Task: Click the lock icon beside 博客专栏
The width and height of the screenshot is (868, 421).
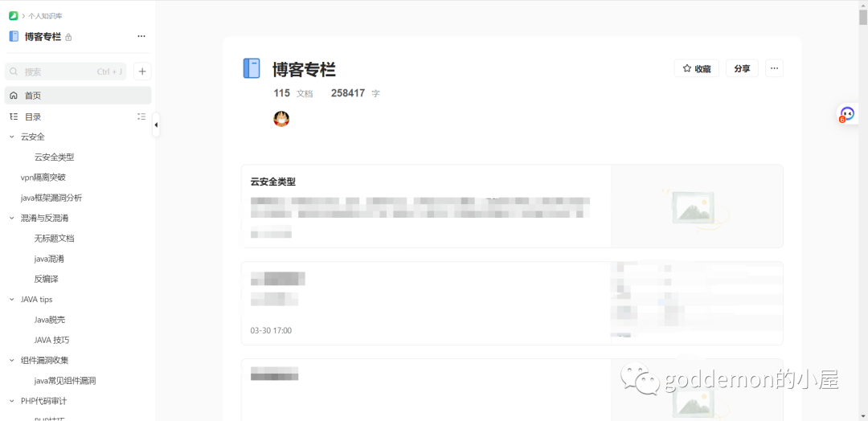Action: pyautogui.click(x=68, y=38)
